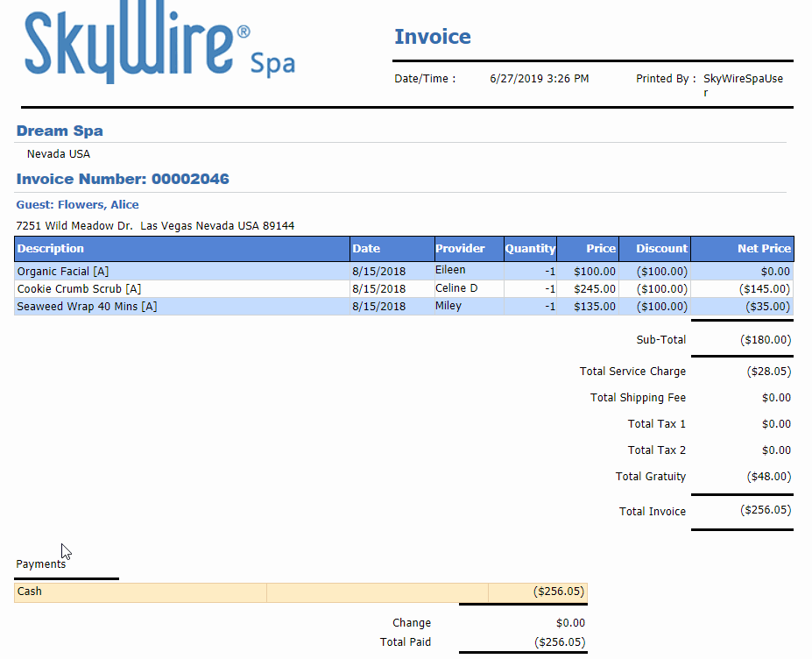The image size is (812, 659).
Task: Select the Guest: Flowers, Alice line
Action: pos(77,205)
